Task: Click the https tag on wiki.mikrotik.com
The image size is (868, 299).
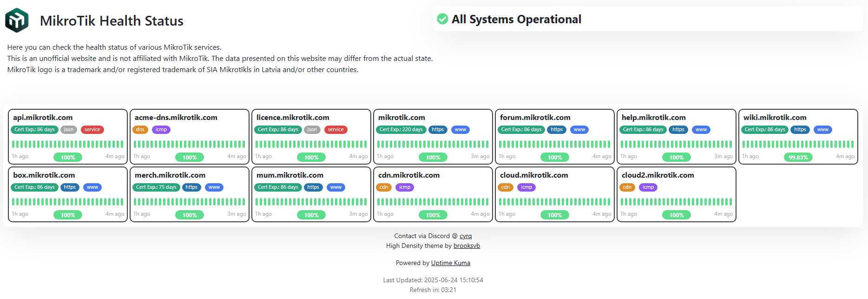Action: (x=800, y=130)
